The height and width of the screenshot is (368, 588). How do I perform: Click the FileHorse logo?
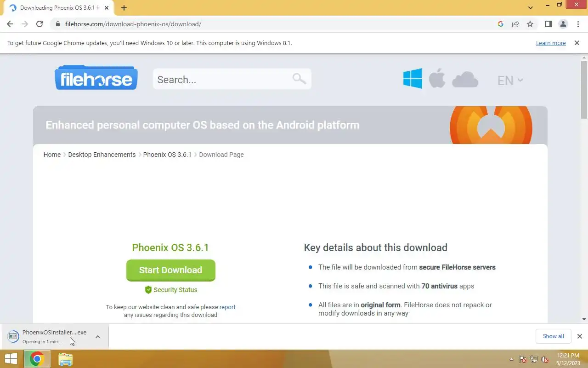[96, 78]
